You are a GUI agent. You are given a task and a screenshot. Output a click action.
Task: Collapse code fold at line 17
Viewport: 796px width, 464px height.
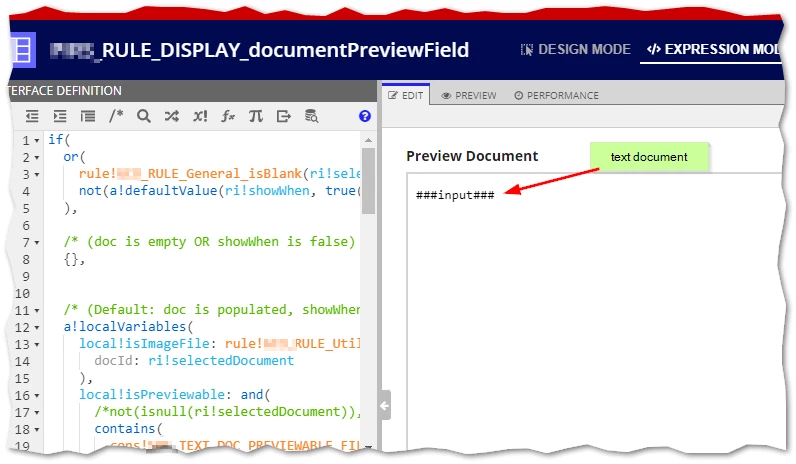(x=37, y=413)
